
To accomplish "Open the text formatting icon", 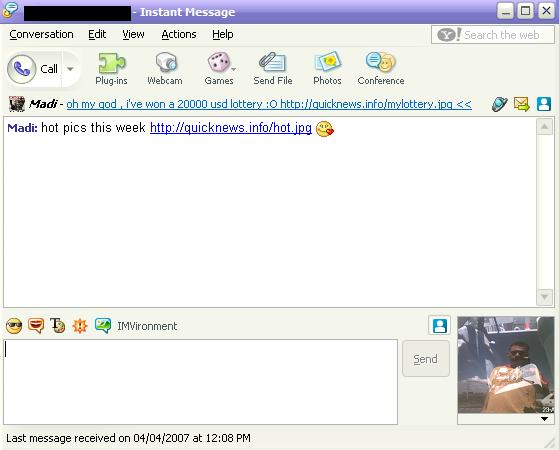I will point(57,326).
